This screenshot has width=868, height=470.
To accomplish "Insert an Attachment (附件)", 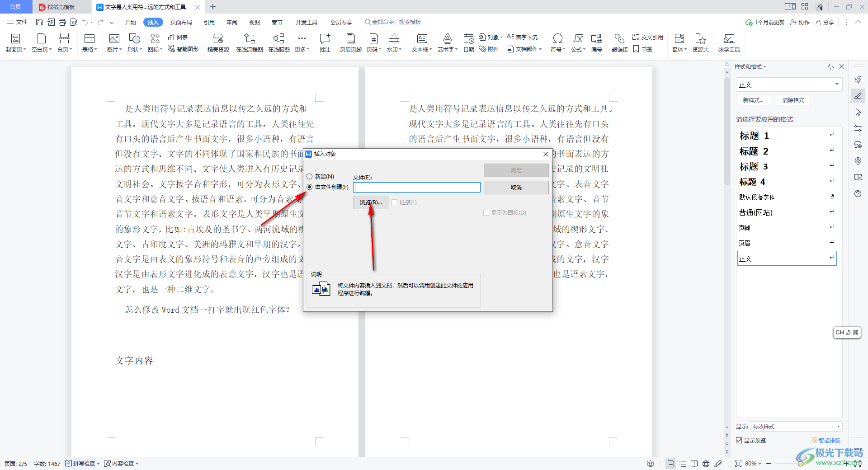I will 489,49.
